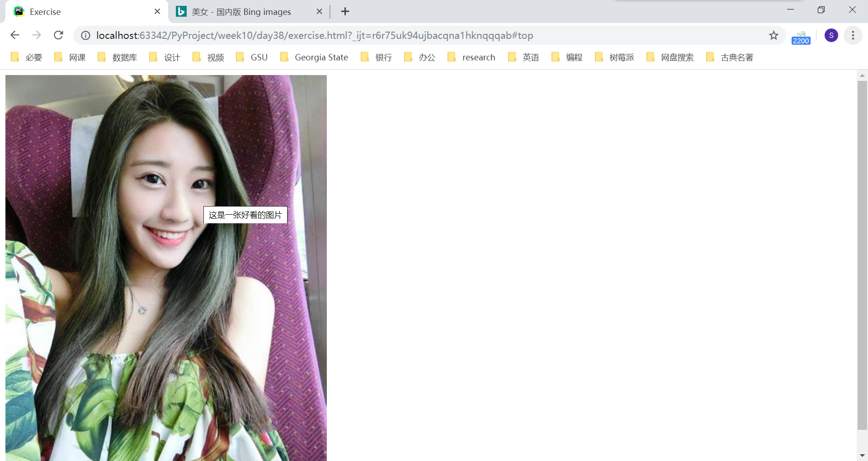This screenshot has height=461, width=868.
Task: Open a new tab with plus button
Action: 345,12
